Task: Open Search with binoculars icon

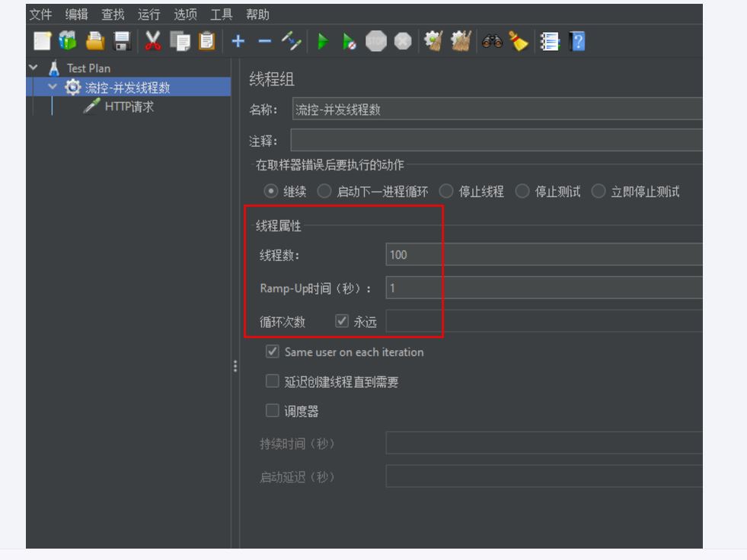Action: (x=492, y=41)
